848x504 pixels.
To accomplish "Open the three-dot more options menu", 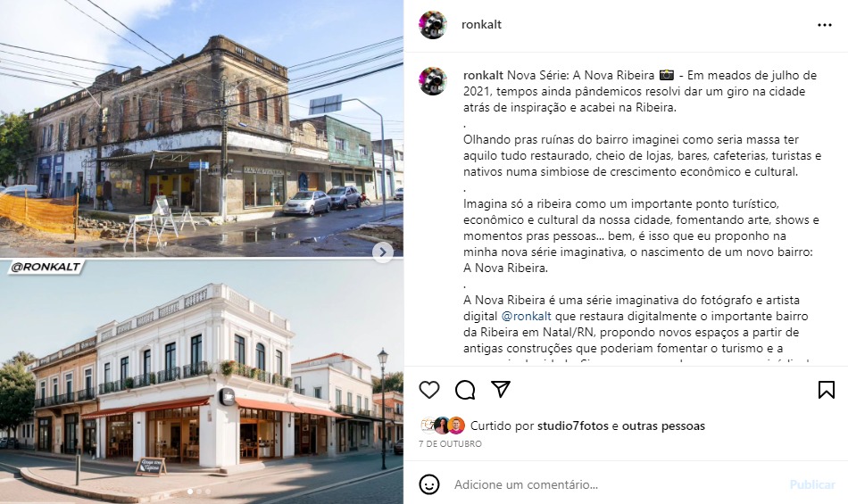I will click(825, 25).
